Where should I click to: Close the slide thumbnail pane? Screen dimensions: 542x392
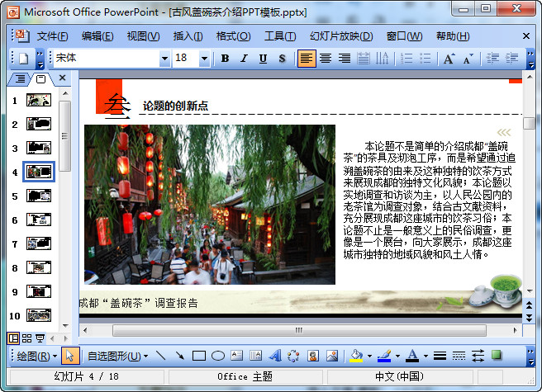(x=63, y=78)
